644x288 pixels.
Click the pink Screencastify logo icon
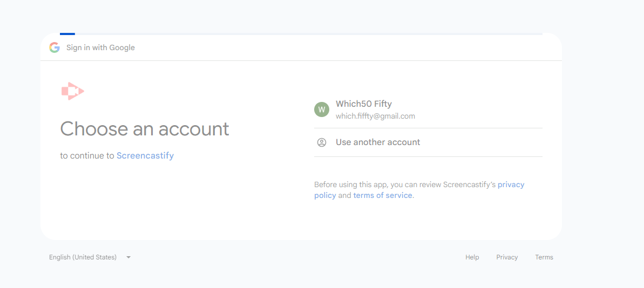(72, 91)
